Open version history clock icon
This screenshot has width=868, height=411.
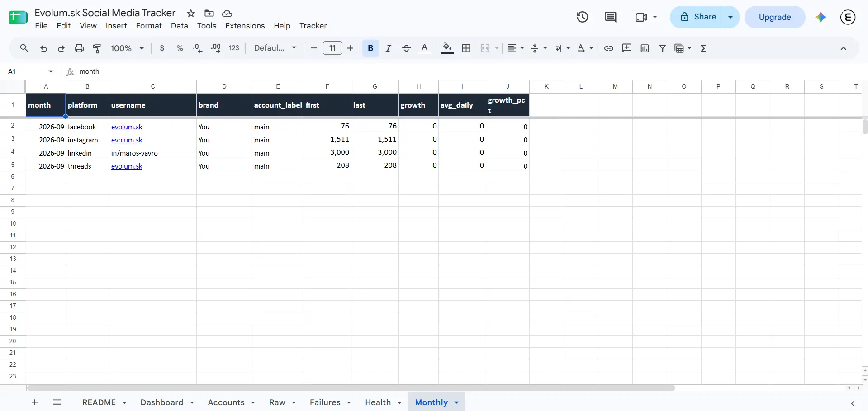point(583,17)
